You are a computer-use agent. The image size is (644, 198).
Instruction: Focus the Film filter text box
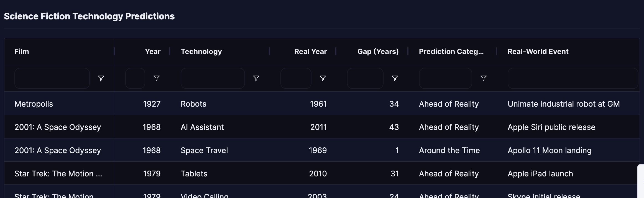[x=52, y=78]
